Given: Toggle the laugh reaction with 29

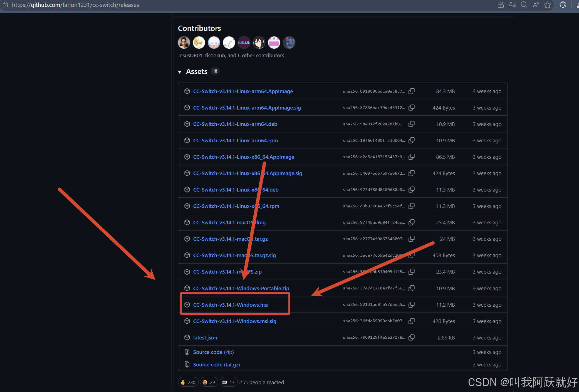Looking at the screenshot, I should (209, 382).
